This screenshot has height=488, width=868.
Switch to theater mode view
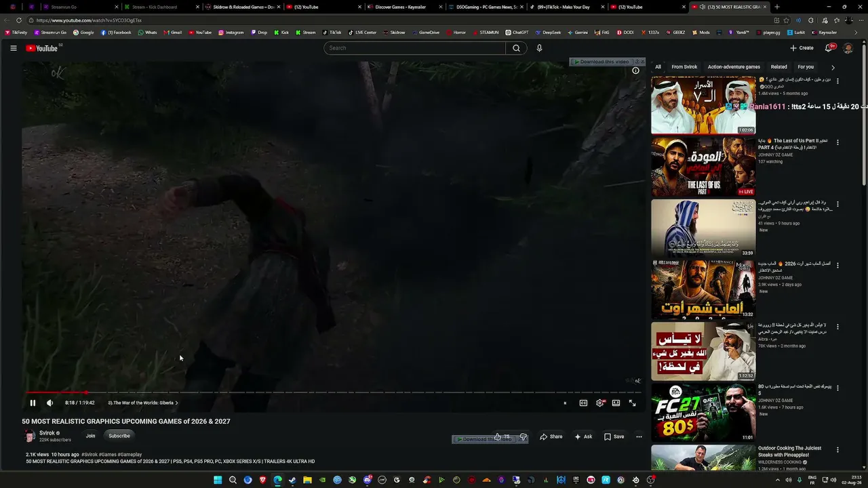click(616, 403)
